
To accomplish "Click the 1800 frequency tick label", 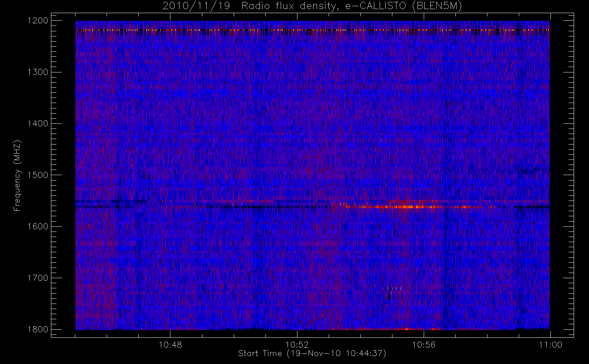I will click(x=37, y=329).
